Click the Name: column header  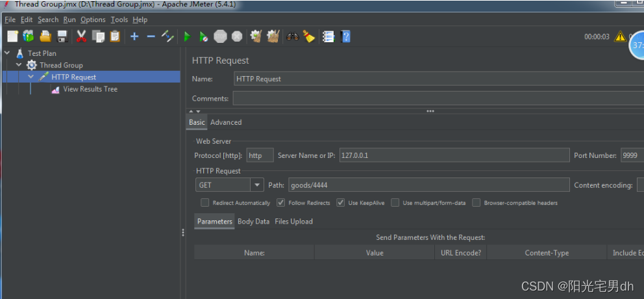click(x=254, y=253)
